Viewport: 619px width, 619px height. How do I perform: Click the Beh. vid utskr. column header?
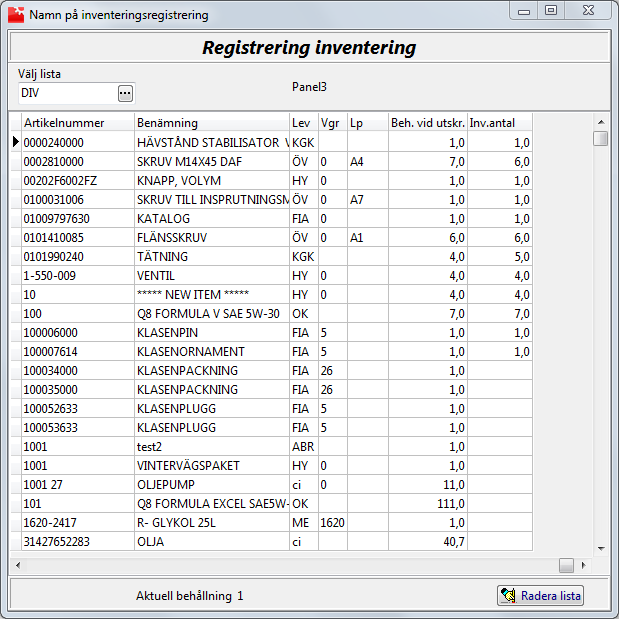428,123
